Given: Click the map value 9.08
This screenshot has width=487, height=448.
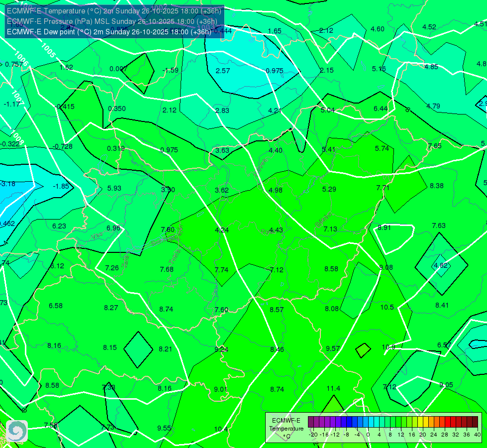Looking at the screenshot, I should tap(386, 267).
